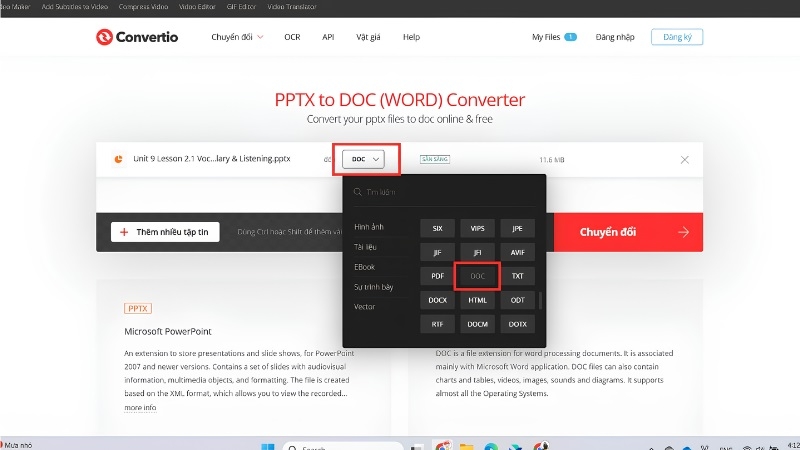
Task: Click Thêm nhiều tập tin button
Action: pyautogui.click(x=165, y=232)
